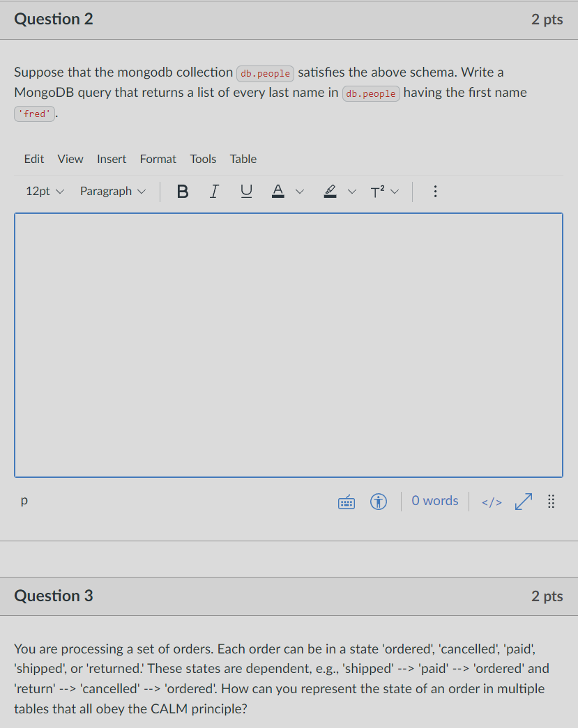Open the highlighter color dropdown
The height and width of the screenshot is (728, 578).
click(x=352, y=191)
